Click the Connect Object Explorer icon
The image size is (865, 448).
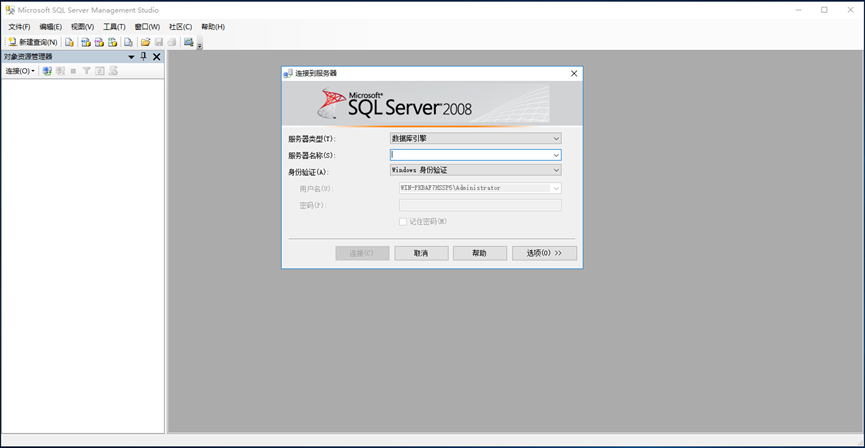click(x=47, y=71)
